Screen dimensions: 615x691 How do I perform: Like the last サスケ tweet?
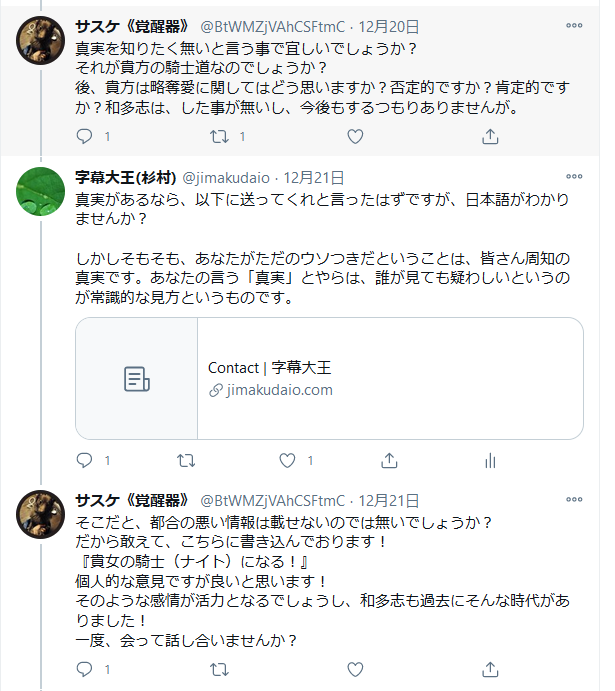pos(355,668)
